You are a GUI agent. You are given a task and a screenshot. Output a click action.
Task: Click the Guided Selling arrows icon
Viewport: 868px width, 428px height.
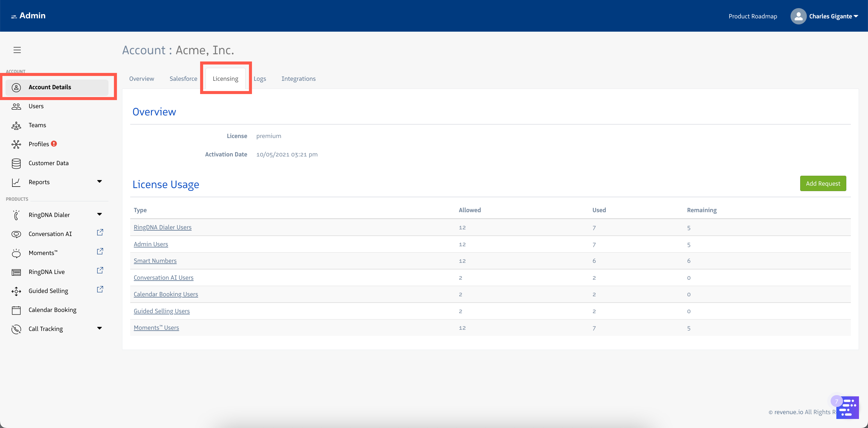point(16,291)
